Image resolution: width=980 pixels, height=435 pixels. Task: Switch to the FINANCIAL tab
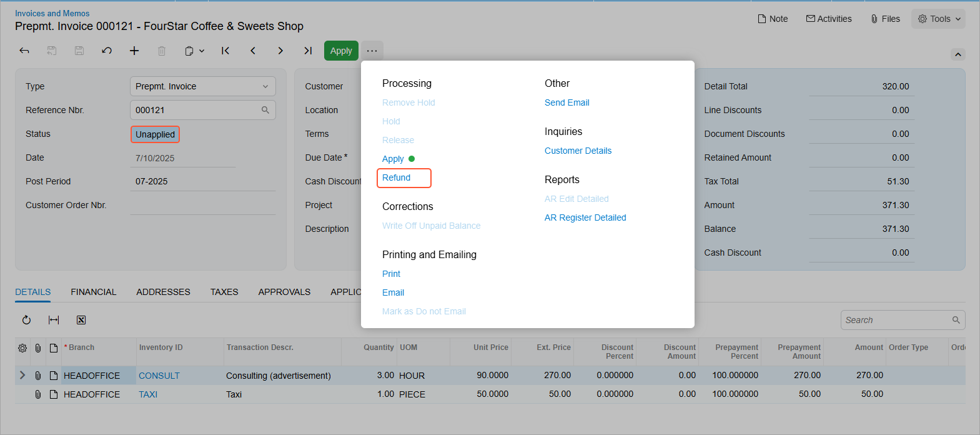pos(94,292)
